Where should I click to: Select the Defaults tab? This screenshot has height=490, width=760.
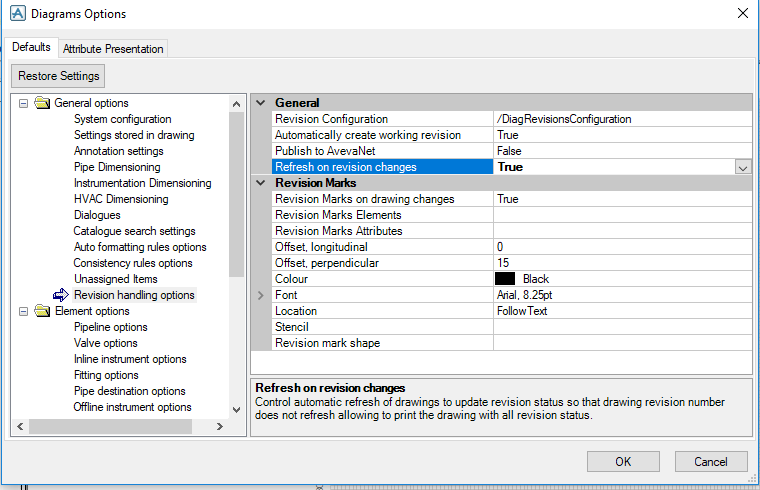pos(31,47)
